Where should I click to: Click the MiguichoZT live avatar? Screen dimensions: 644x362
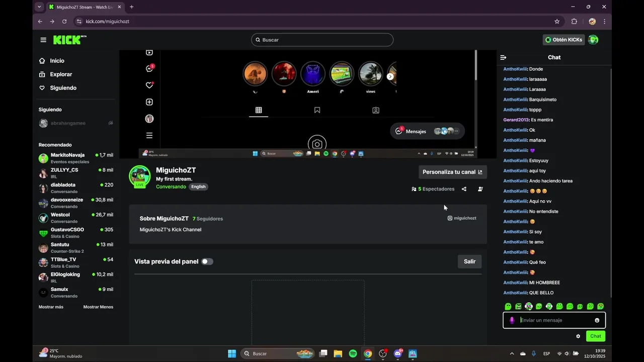click(x=139, y=176)
